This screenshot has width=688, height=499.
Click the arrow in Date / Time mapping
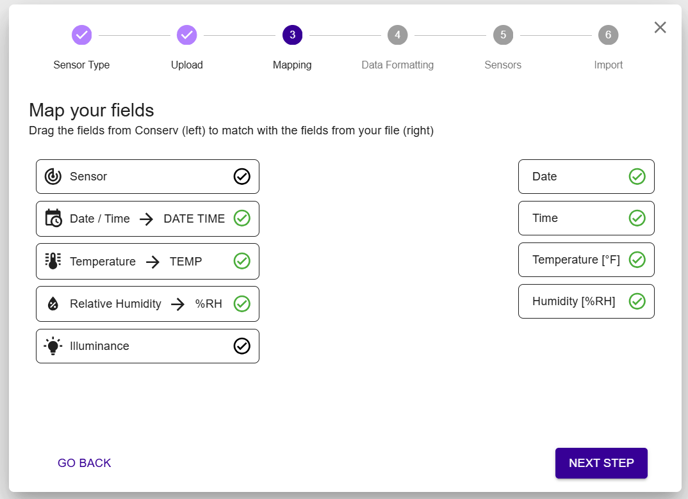coord(147,219)
